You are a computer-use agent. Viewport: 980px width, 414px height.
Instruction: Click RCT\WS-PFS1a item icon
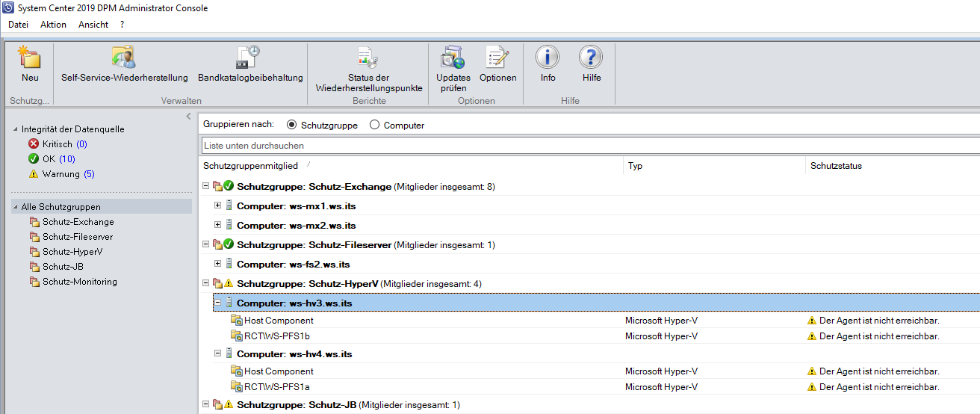[237, 387]
